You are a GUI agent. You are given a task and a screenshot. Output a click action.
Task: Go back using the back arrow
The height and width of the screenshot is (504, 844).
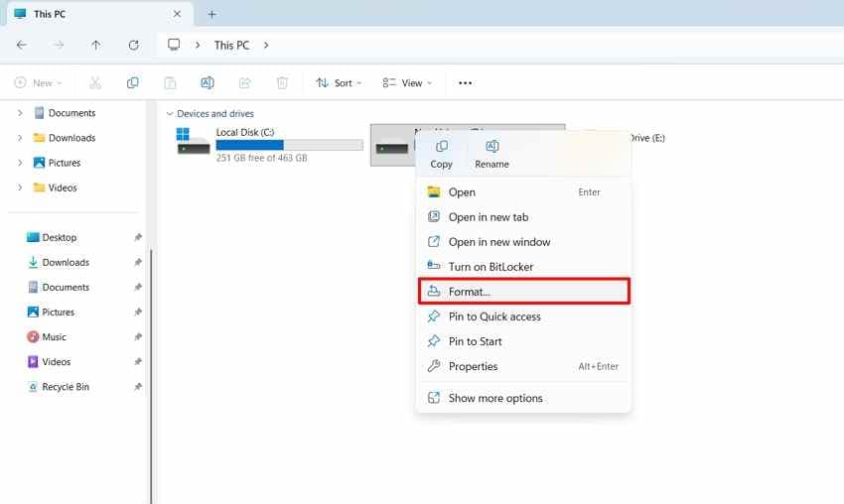22,46
